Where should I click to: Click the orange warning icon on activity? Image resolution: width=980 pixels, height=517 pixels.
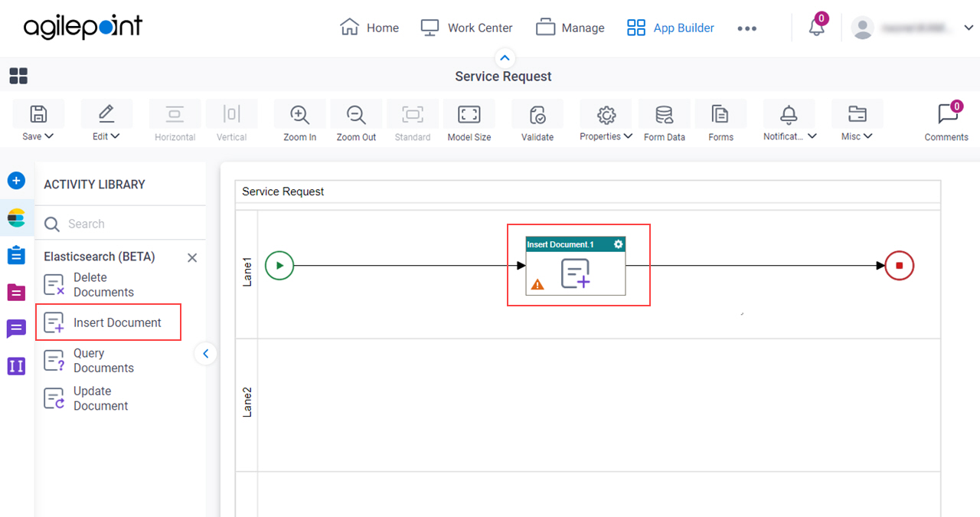pos(537,285)
